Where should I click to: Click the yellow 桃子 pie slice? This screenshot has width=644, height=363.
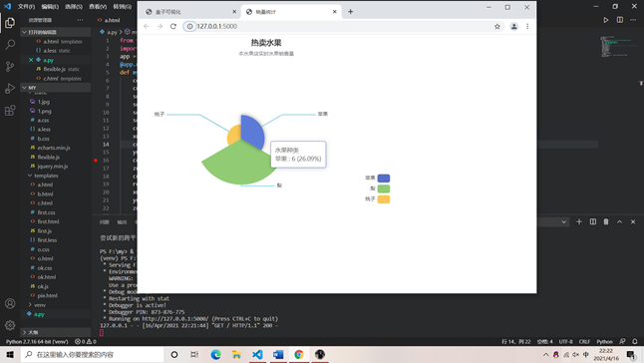point(233,134)
